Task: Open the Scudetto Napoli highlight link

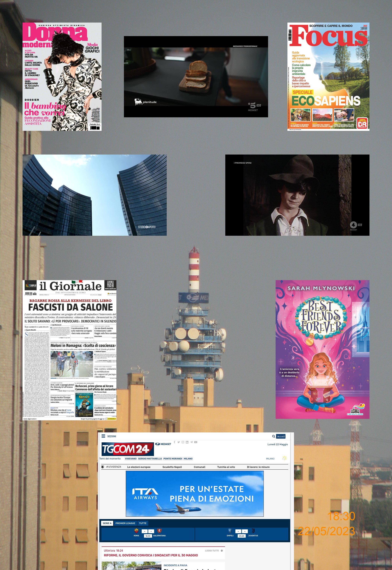Action: coord(172,467)
